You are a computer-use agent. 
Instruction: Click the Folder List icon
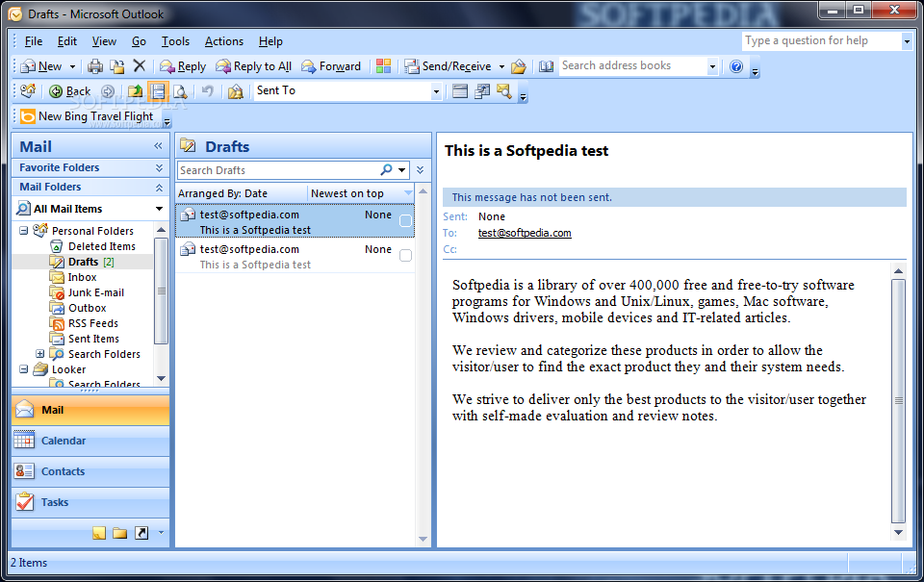pos(120,533)
